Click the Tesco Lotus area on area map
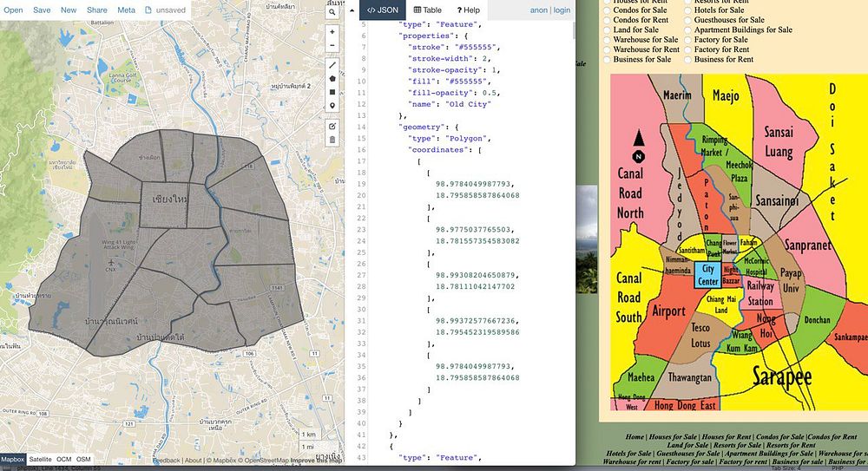This screenshot has height=471, width=868. pyautogui.click(x=700, y=336)
